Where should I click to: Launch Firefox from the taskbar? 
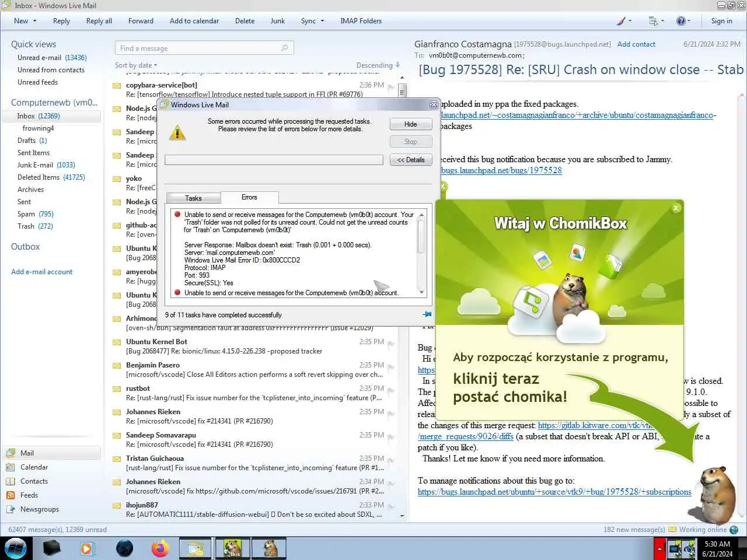coord(160,548)
